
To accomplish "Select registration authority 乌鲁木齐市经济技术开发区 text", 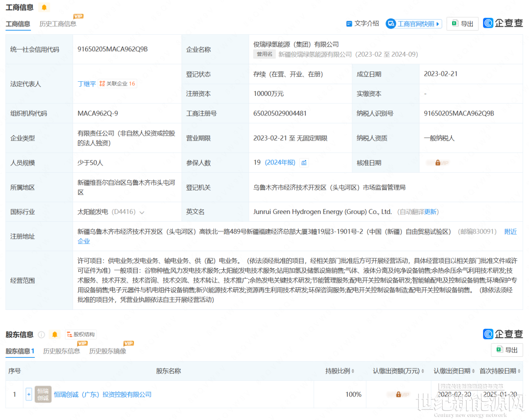I will (x=329, y=187).
